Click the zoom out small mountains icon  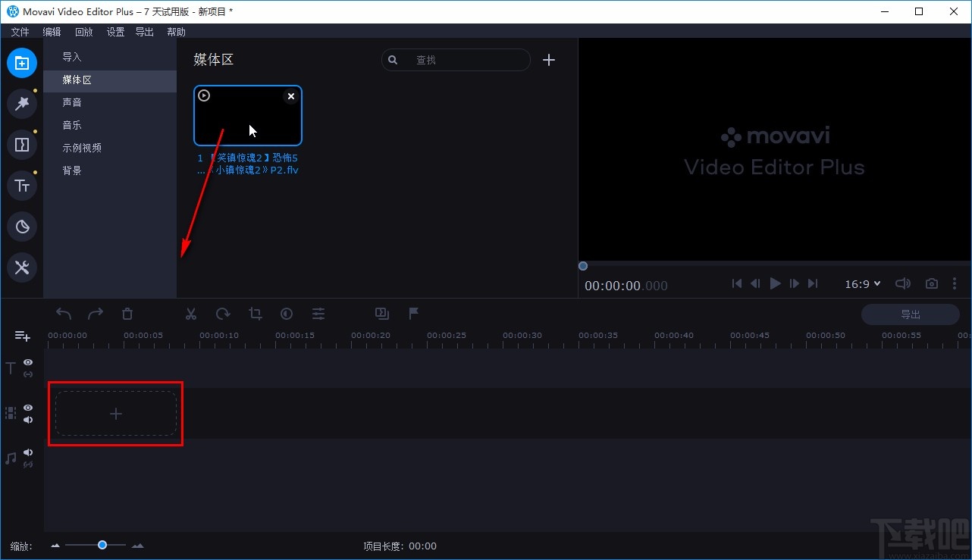point(55,546)
